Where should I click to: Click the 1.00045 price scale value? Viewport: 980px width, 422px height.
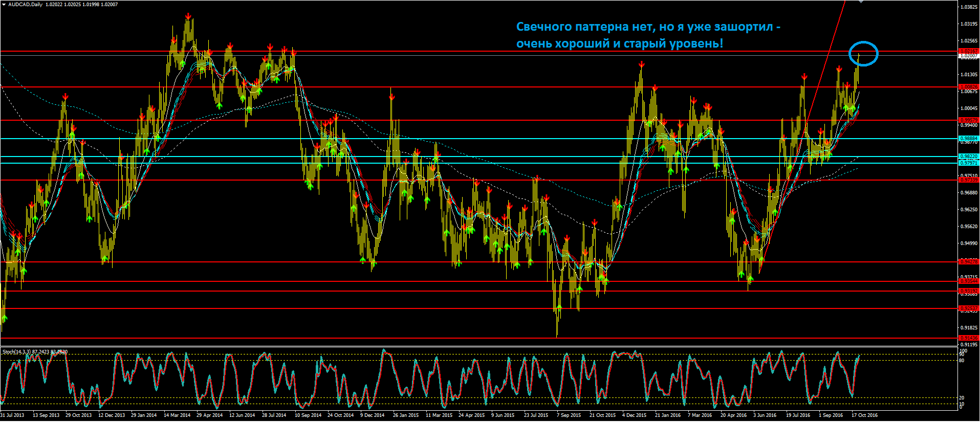click(x=969, y=108)
